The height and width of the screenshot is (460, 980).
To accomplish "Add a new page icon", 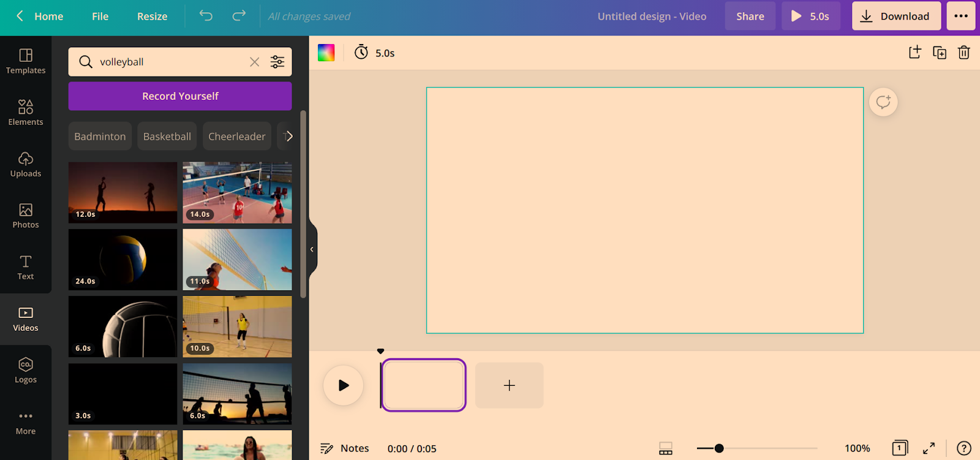I will (x=914, y=53).
